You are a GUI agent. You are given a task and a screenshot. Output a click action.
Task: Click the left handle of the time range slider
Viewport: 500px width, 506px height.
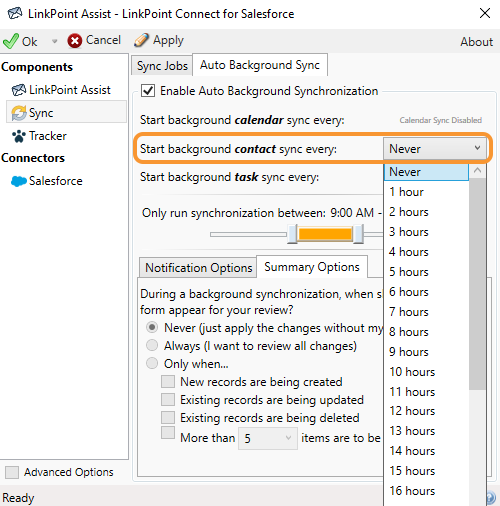coord(292,234)
